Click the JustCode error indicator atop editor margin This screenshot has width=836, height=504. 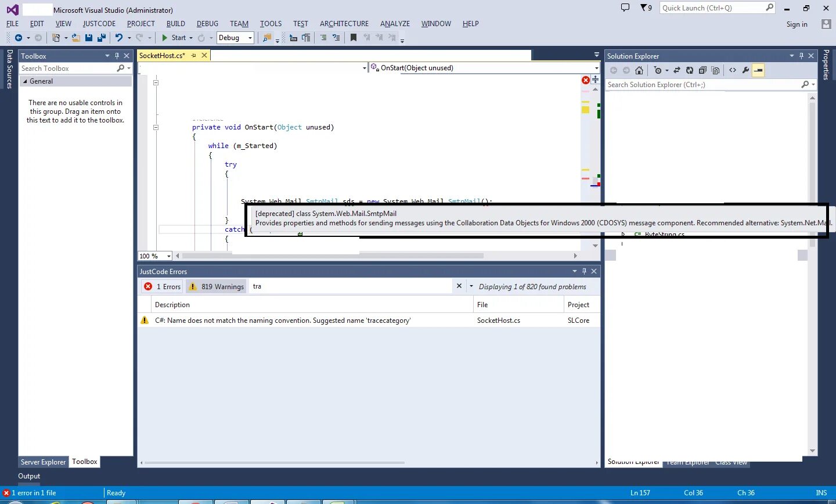(x=586, y=80)
